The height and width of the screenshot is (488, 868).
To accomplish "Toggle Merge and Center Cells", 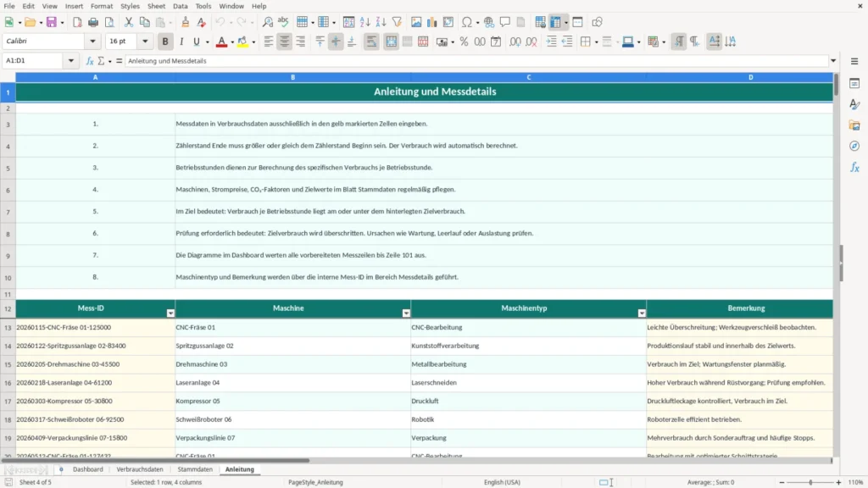I will click(391, 42).
